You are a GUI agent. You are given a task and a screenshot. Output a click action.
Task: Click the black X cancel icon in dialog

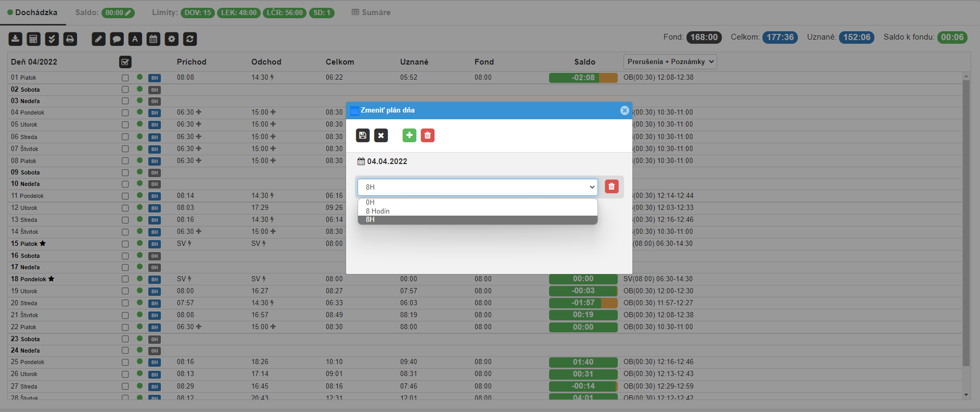click(x=381, y=135)
